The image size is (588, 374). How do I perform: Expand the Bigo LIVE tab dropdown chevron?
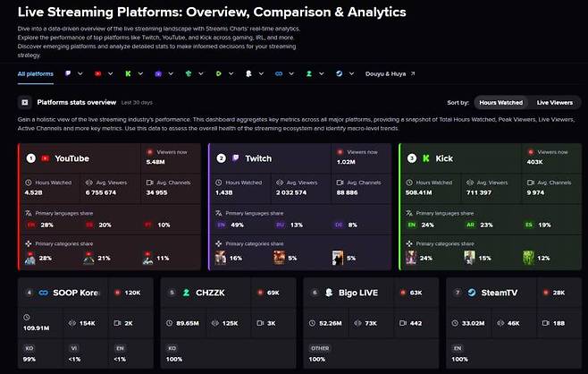[x=261, y=73]
